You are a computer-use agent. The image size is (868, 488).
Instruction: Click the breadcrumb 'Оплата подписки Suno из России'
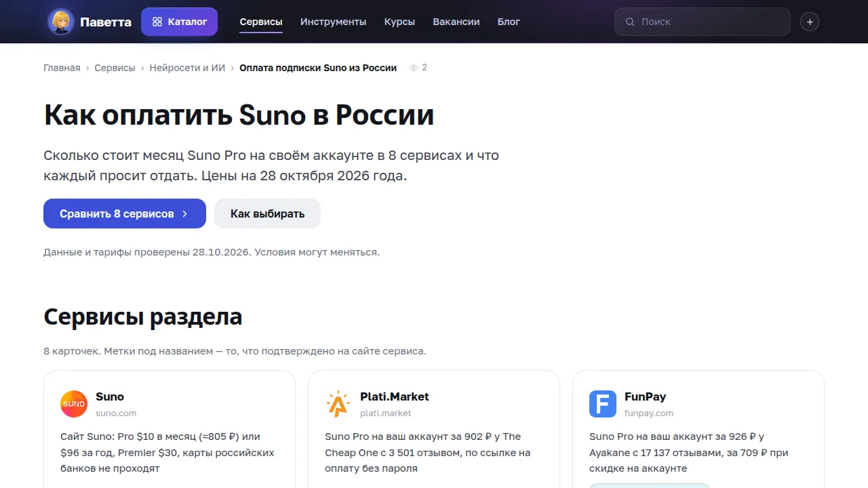click(318, 68)
